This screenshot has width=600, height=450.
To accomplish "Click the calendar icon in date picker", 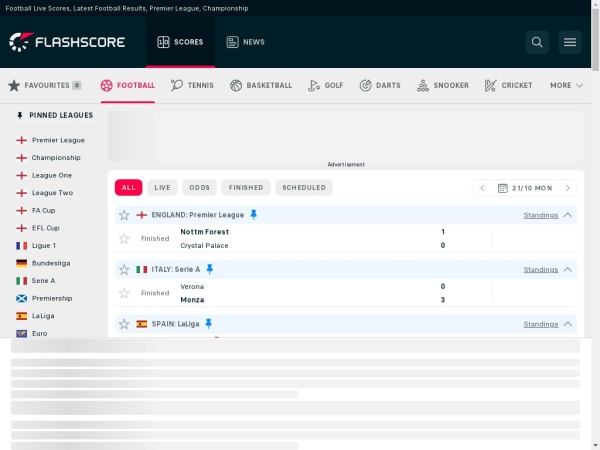I will 502,188.
